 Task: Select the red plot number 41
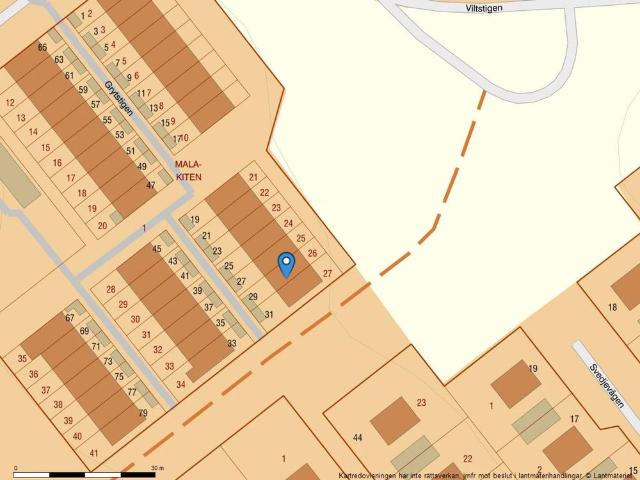[x=94, y=453]
